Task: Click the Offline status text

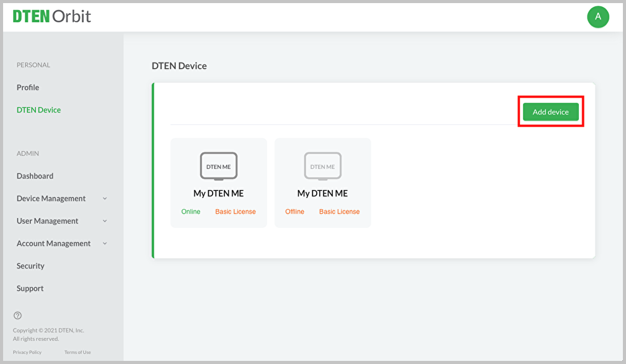Action: (294, 211)
